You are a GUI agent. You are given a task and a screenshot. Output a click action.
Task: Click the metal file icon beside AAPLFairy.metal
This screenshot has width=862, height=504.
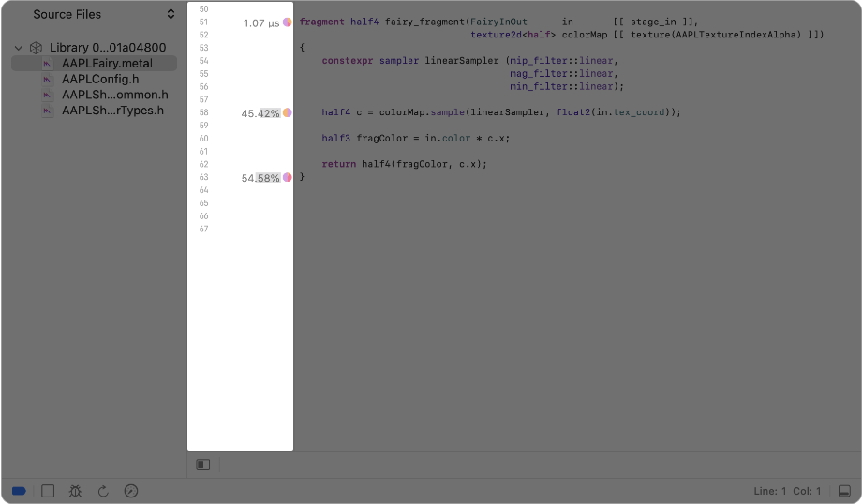(x=47, y=63)
